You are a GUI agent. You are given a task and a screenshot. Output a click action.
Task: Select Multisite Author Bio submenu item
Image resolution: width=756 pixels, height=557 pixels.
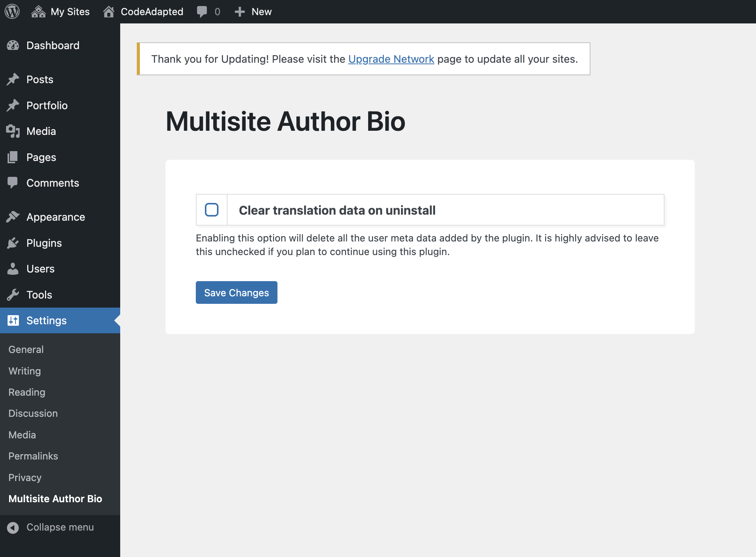click(x=55, y=499)
